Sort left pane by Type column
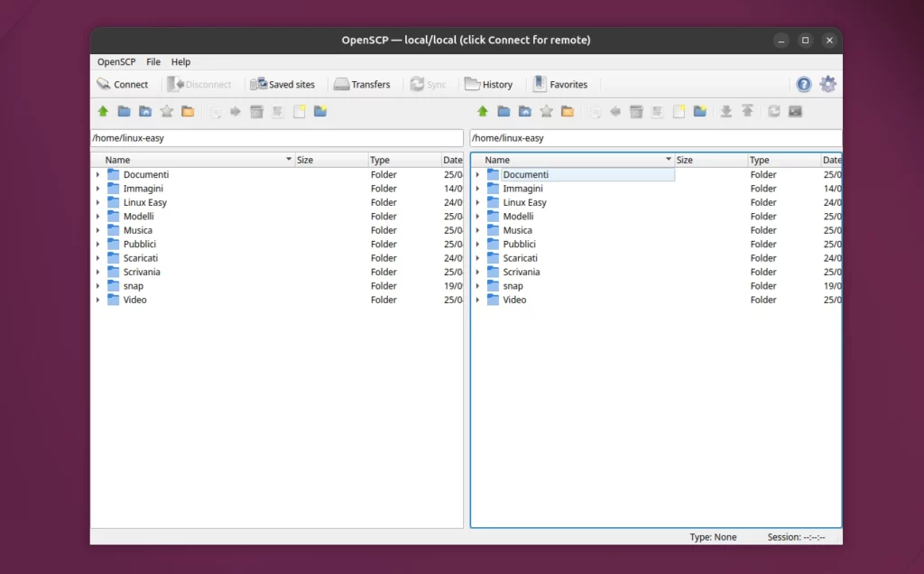 coord(403,160)
